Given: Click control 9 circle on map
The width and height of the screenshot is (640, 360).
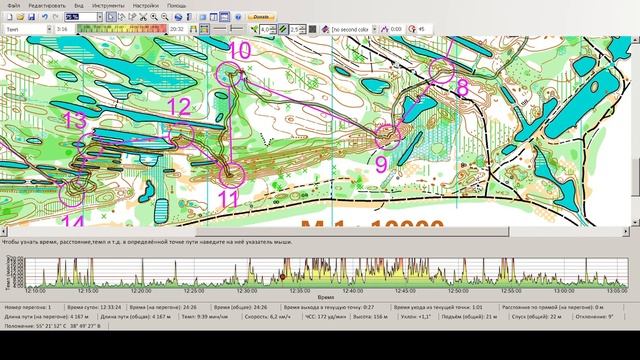Looking at the screenshot, I should pos(387,137).
